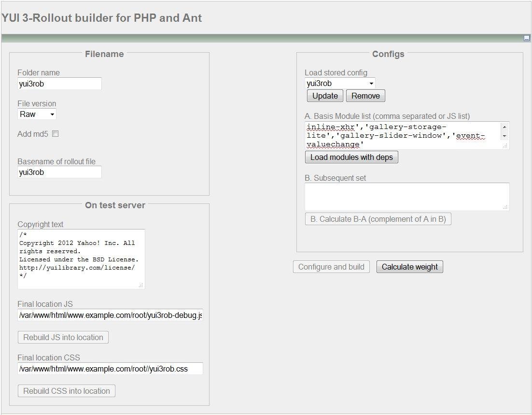Click Calculate B-A complement button
The width and height of the screenshot is (532, 415).
pos(378,219)
